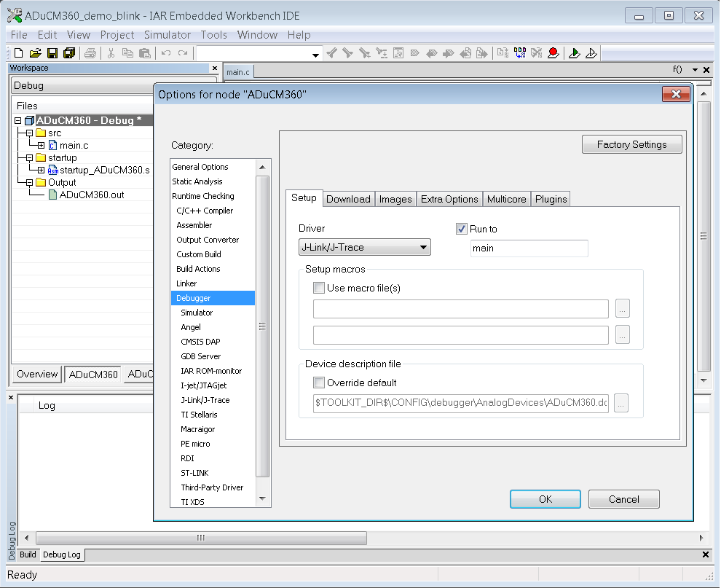Switch to the Download tab
The height and width of the screenshot is (588, 721).
pyautogui.click(x=348, y=199)
